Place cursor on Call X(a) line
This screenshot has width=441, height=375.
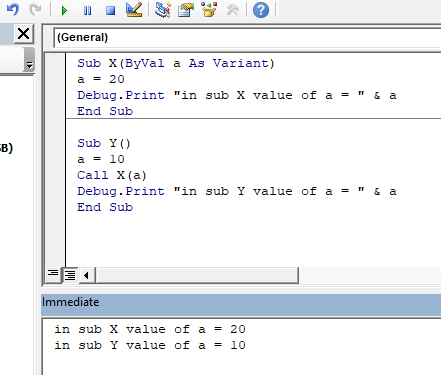click(112, 175)
